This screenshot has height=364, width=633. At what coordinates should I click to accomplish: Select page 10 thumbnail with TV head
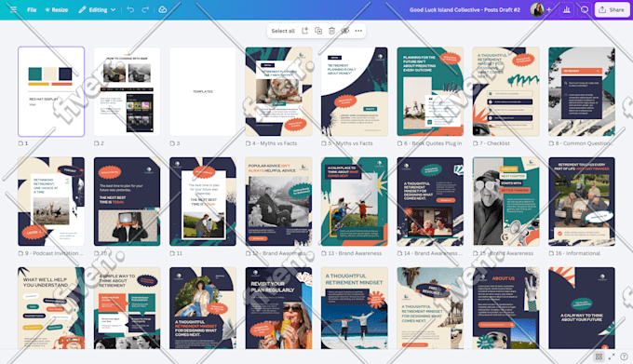tap(128, 202)
